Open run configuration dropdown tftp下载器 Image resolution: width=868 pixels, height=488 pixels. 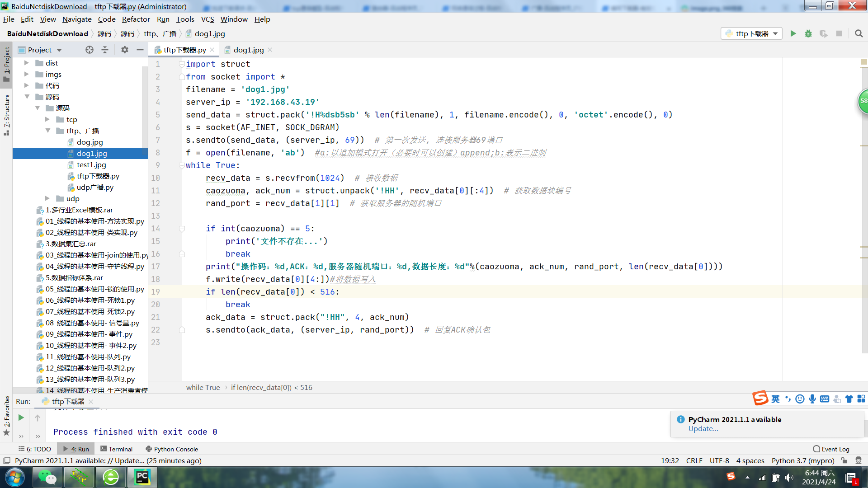751,33
